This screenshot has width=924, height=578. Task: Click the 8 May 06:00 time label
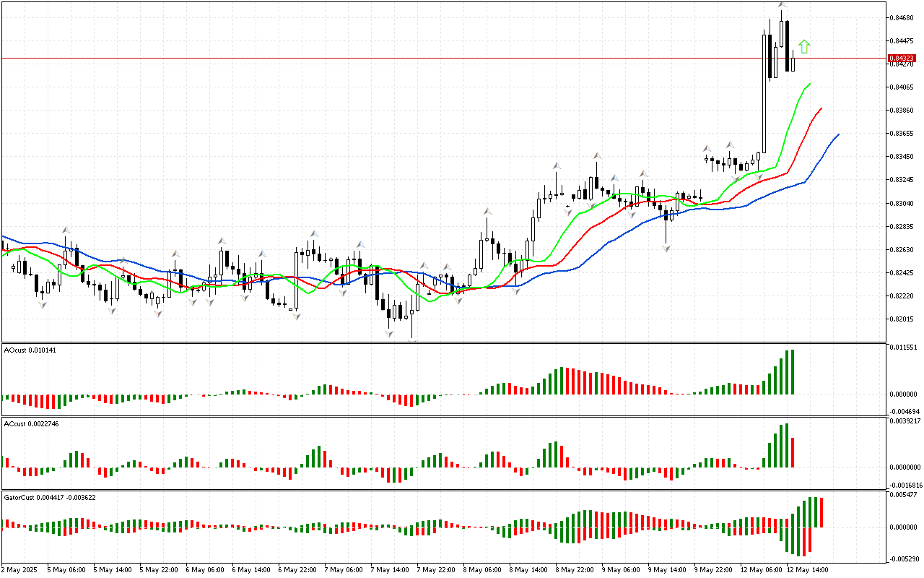point(482,569)
